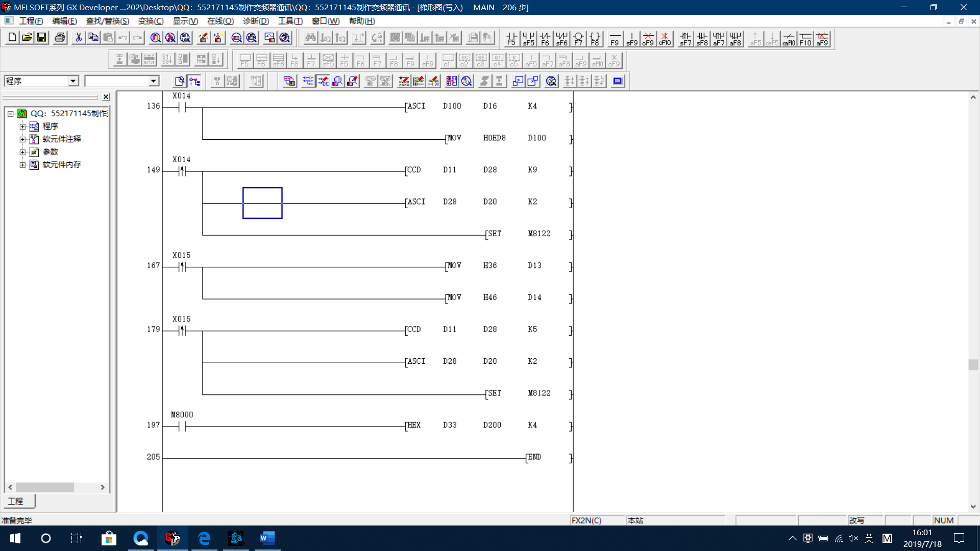Open the 变换(C) menu
The height and width of the screenshot is (551, 980).
(151, 21)
